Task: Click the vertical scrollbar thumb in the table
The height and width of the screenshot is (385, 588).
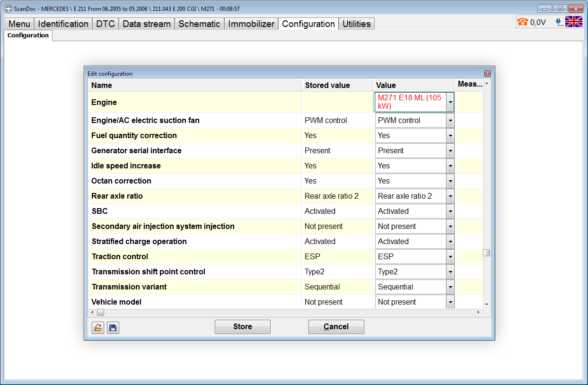Action: 486,253
